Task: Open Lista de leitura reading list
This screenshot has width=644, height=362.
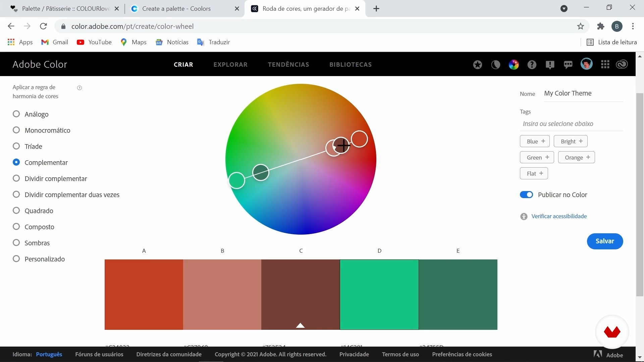Action: click(x=611, y=42)
